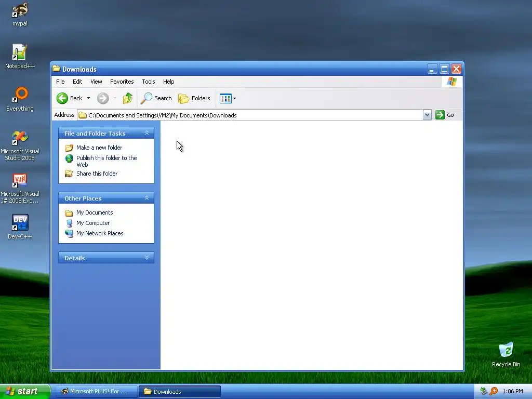Click the My Computer icon in Other Places
Viewport: 532px width, 399px height.
point(69,223)
